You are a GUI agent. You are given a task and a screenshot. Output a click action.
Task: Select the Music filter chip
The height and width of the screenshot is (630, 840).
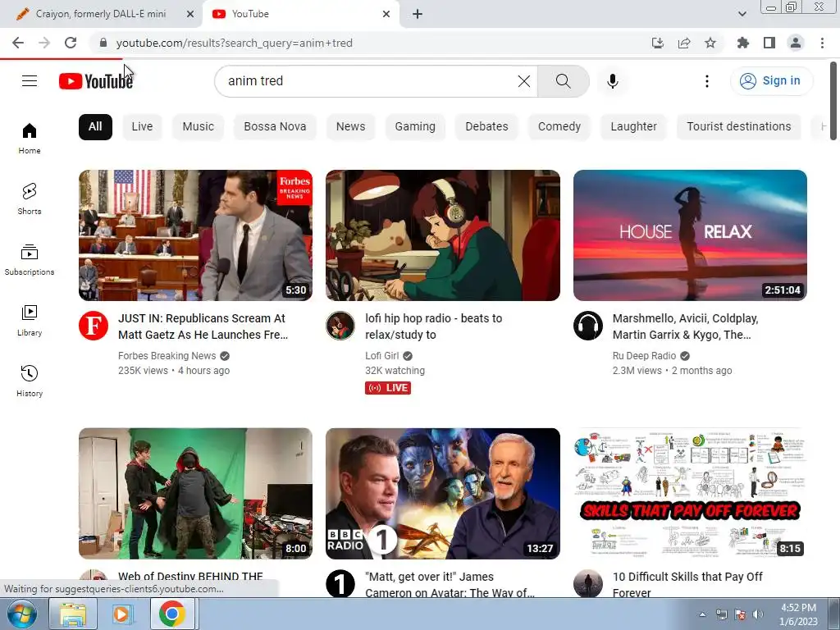click(x=199, y=127)
